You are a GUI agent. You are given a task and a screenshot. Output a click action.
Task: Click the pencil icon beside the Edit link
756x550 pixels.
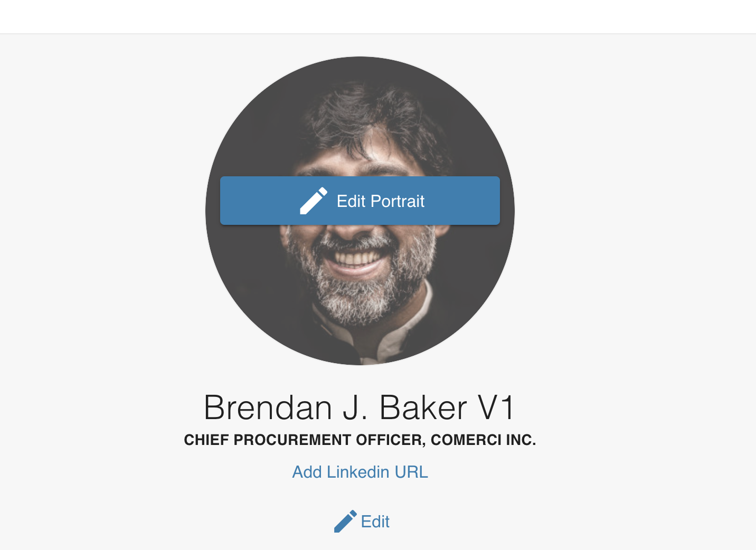(345, 521)
